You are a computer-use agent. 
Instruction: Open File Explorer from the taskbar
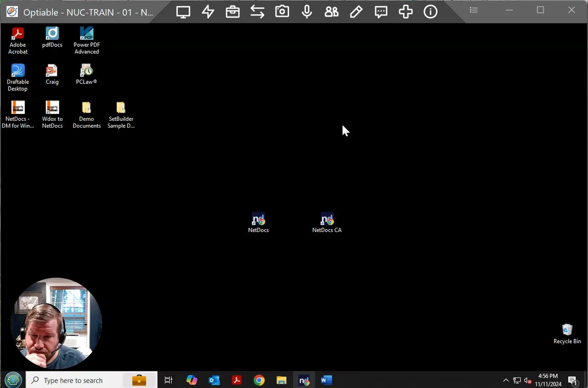tap(282, 380)
